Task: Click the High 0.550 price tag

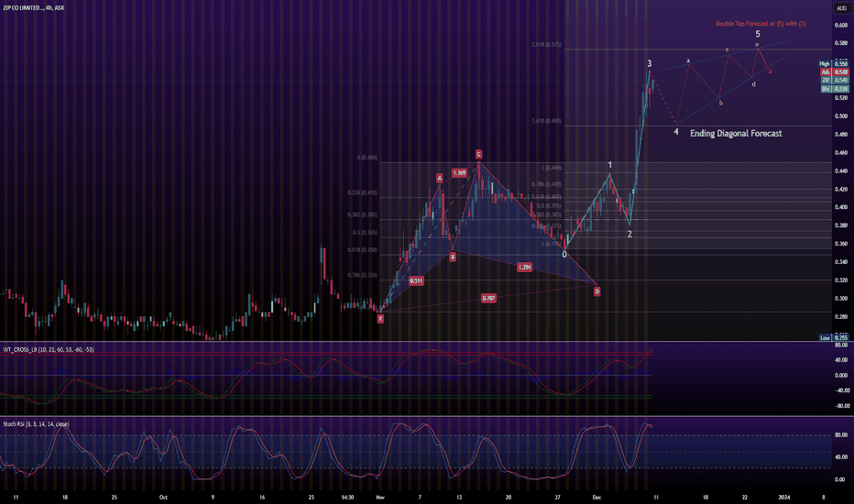Action: pyautogui.click(x=835, y=64)
